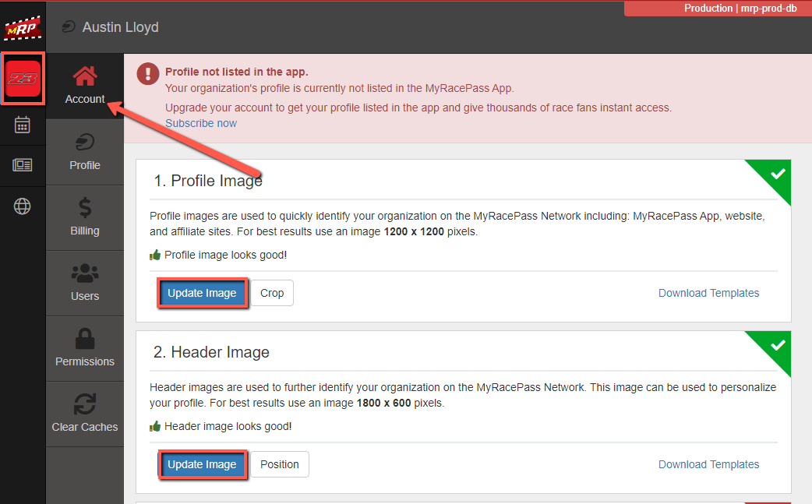Click the Austin Lloyd header name
812x504 pixels.
121,27
